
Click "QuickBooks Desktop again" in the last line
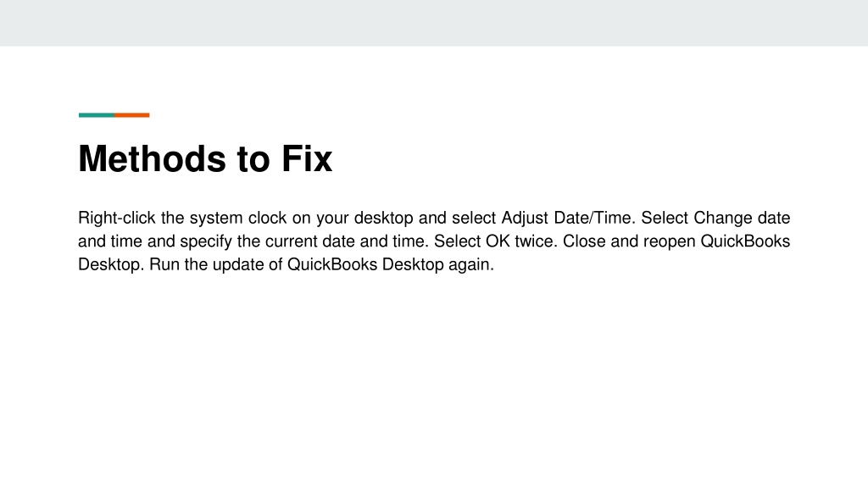coord(389,264)
